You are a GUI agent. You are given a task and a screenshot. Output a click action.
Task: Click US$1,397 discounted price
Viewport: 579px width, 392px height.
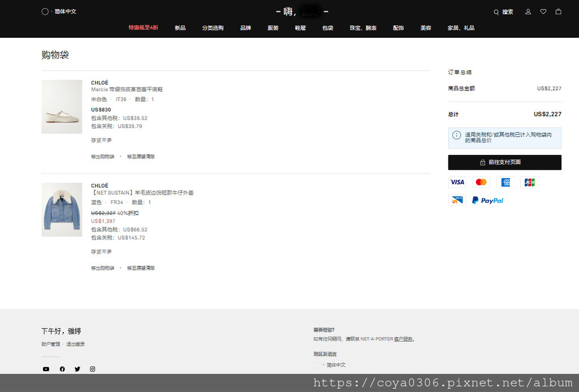pyautogui.click(x=103, y=221)
